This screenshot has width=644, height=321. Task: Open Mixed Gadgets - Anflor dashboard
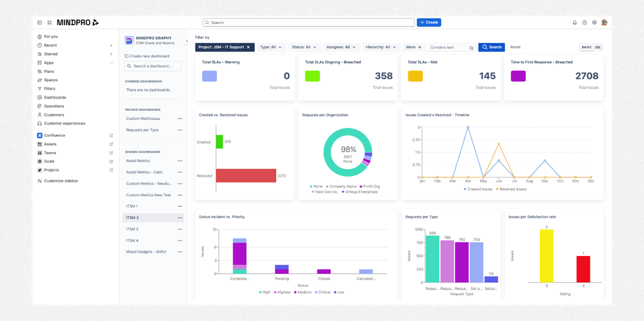(146, 251)
